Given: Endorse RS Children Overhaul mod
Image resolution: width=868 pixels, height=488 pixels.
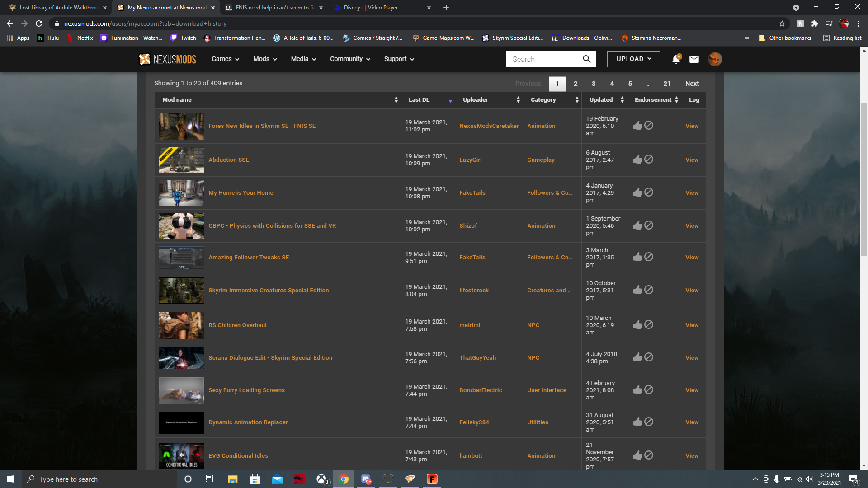Looking at the screenshot, I should click(x=637, y=325).
